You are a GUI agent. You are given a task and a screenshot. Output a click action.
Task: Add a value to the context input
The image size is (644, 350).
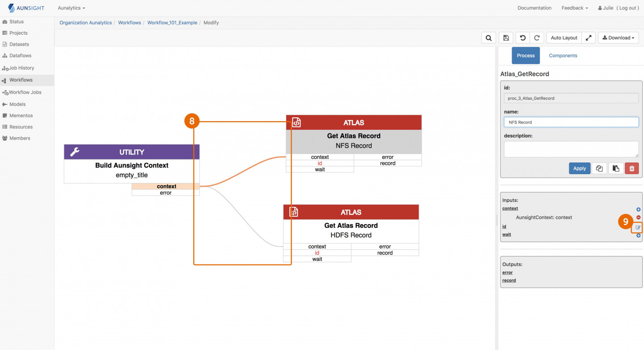[x=638, y=209]
